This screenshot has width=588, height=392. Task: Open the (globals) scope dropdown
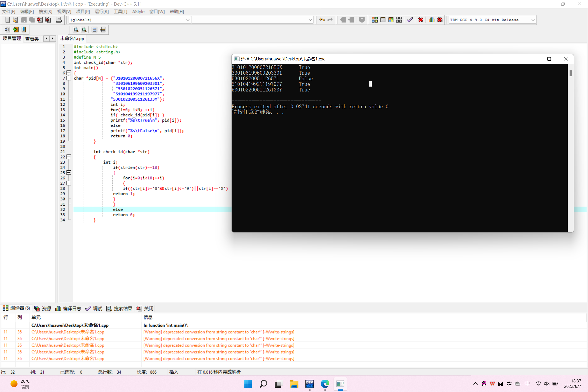point(188,20)
